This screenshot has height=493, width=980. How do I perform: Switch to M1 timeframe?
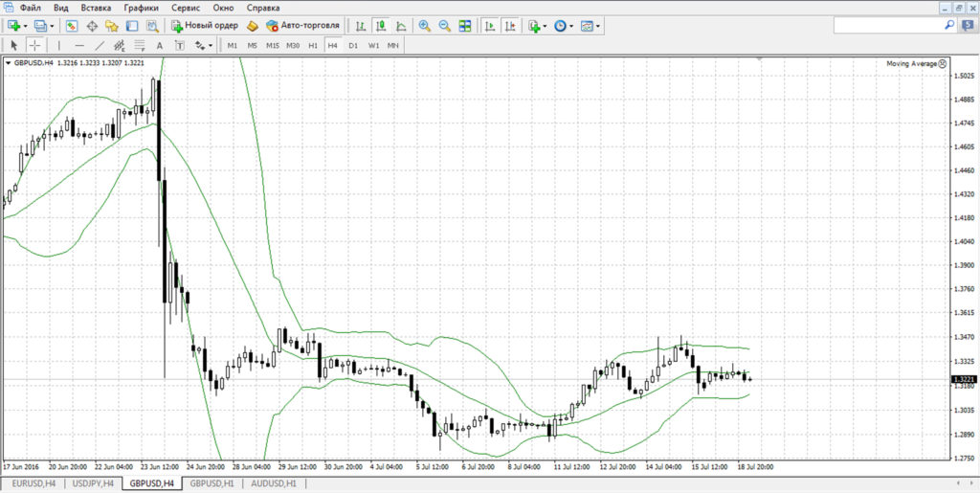coord(232,46)
